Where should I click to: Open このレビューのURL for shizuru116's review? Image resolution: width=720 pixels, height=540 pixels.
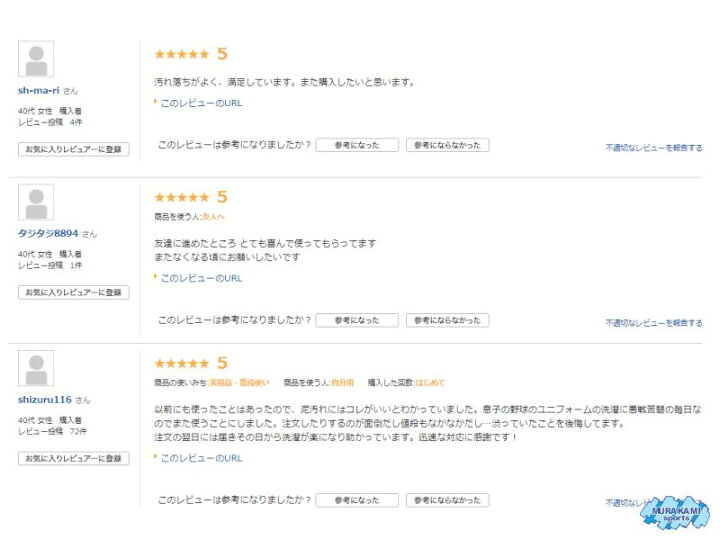201,458
